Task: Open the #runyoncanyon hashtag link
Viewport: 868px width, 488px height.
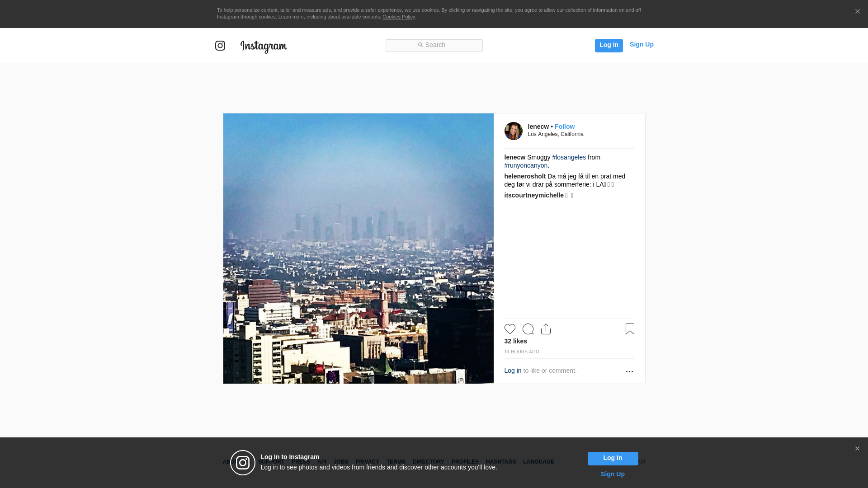Action: point(526,165)
